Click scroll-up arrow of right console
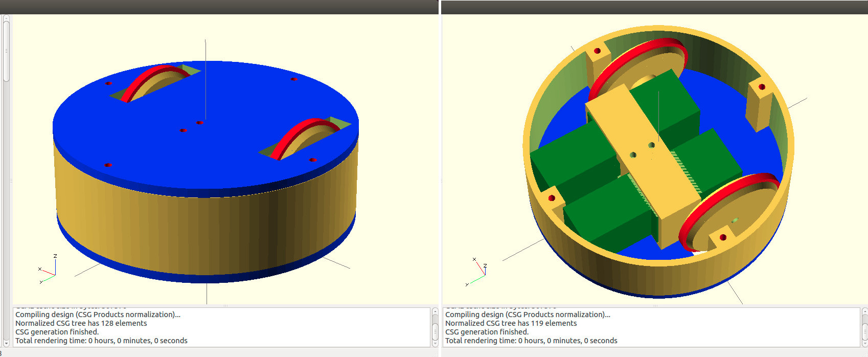 tap(864, 312)
